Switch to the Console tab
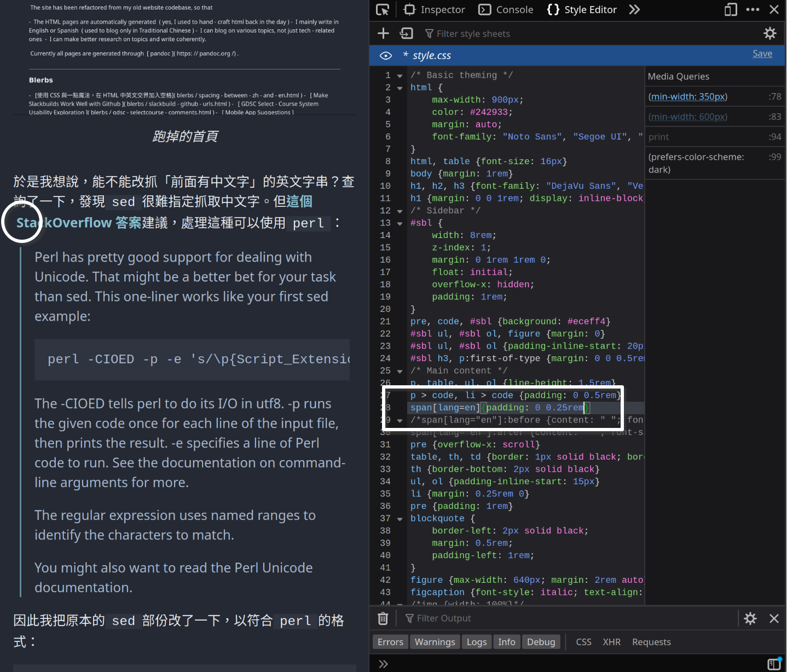This screenshot has width=787, height=672. tap(506, 10)
